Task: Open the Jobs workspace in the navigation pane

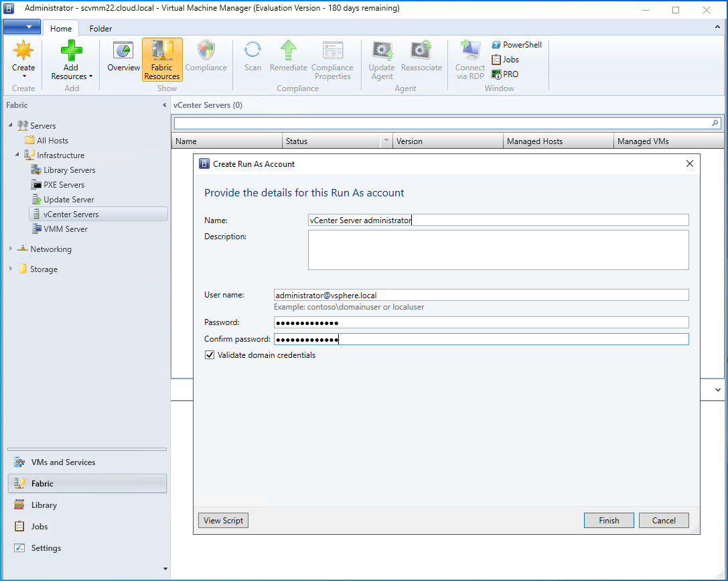Action: pyautogui.click(x=87, y=526)
